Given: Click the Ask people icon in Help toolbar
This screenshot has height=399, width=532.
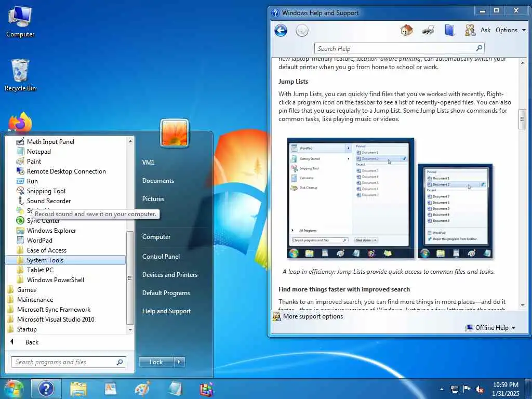Looking at the screenshot, I should pyautogui.click(x=470, y=30).
